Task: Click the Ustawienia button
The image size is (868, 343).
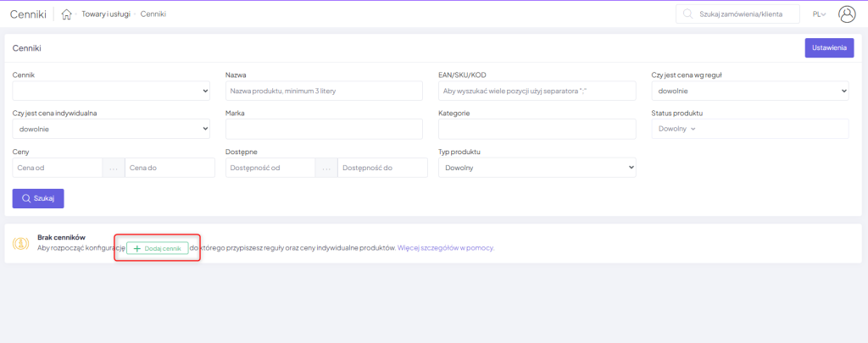Action: (828, 48)
